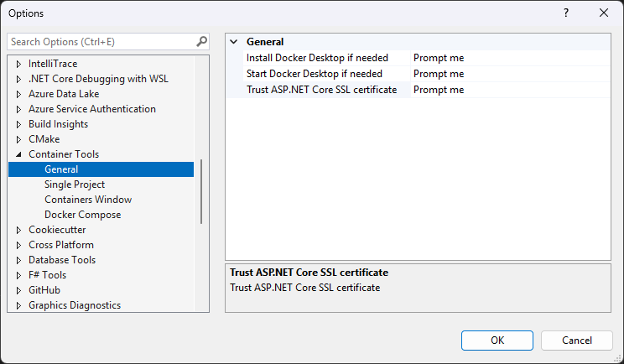Select the Graphics Diagnostics tree item

pos(75,305)
